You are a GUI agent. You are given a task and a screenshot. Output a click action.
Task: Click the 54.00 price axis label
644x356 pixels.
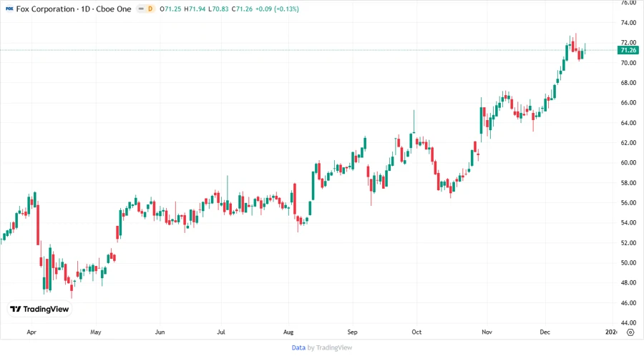[x=628, y=222]
